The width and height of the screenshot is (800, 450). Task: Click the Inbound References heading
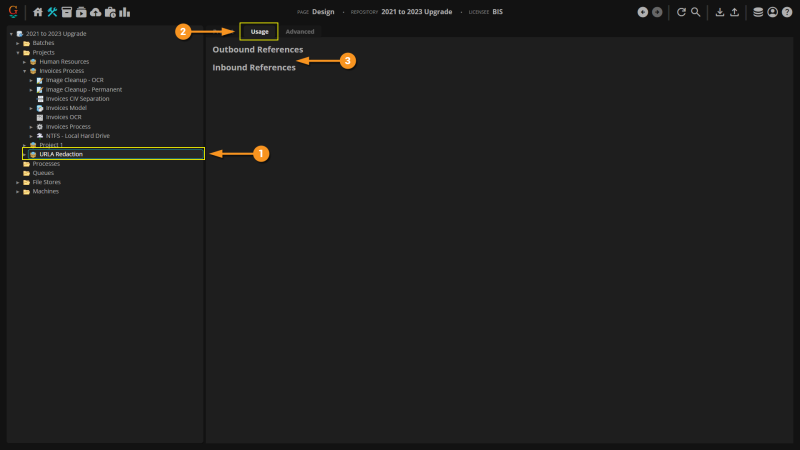(254, 67)
